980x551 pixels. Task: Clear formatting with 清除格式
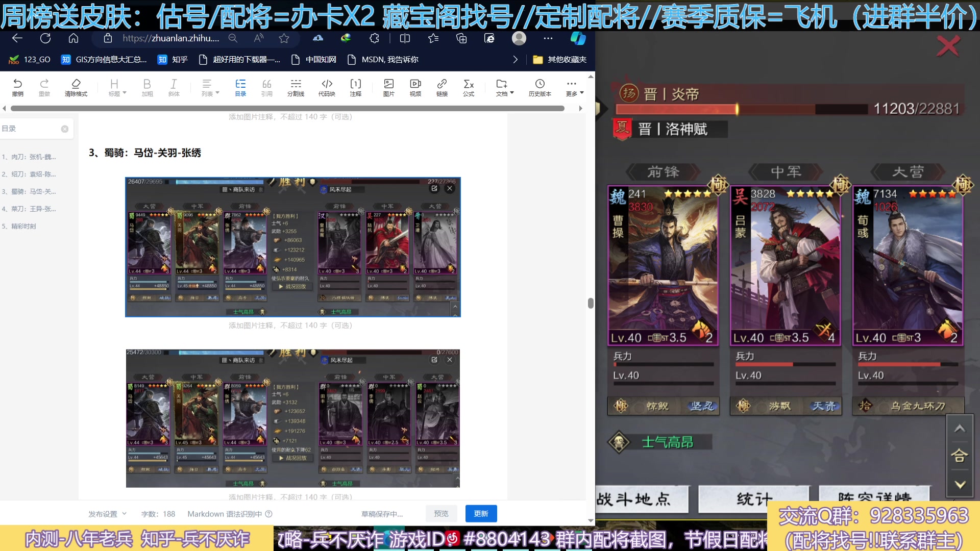click(x=76, y=87)
